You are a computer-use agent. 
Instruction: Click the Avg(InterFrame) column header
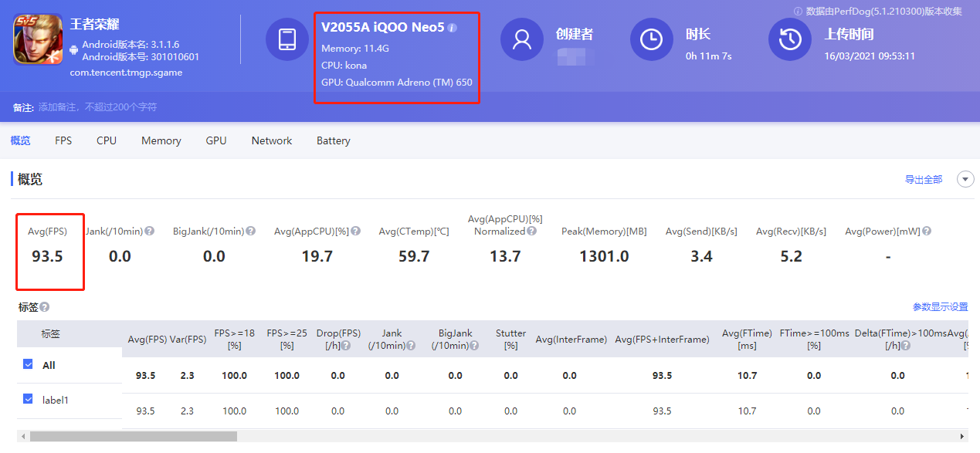571,340
